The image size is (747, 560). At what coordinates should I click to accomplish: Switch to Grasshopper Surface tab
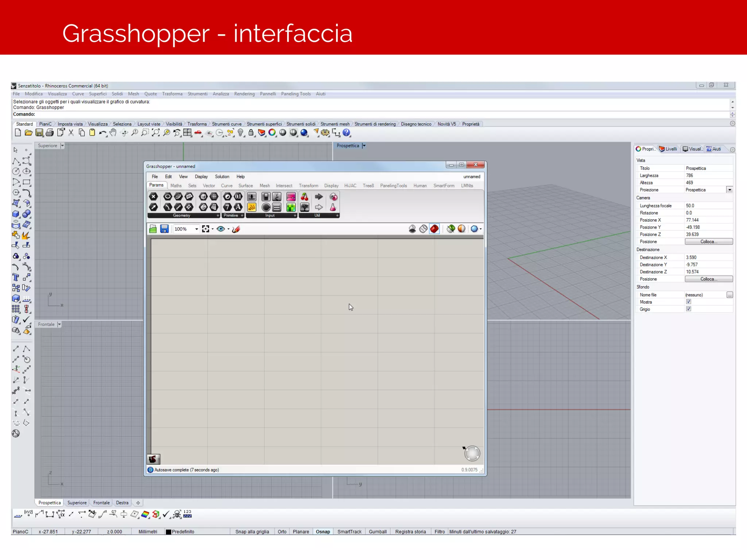[245, 186]
